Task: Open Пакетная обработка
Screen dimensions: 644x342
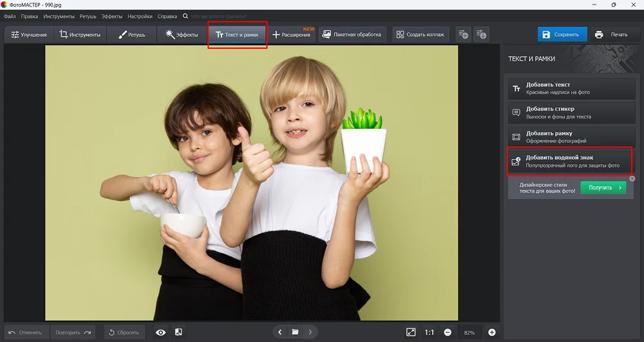Action: (x=352, y=35)
